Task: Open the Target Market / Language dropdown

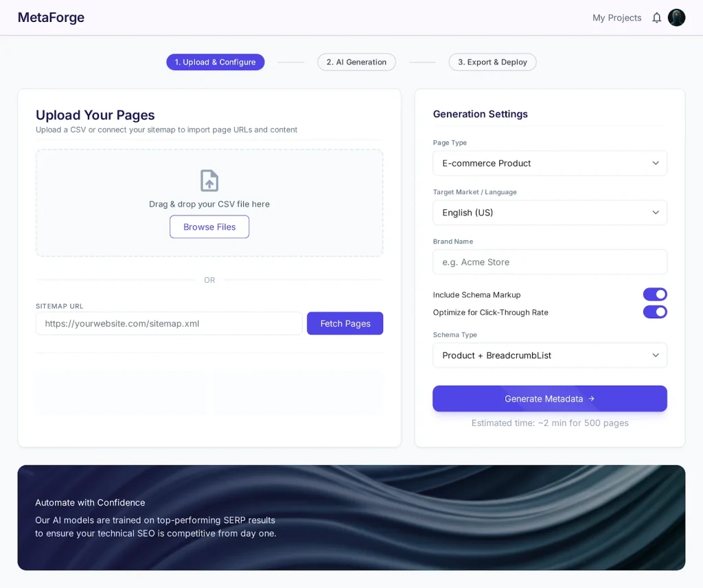Action: pos(550,213)
